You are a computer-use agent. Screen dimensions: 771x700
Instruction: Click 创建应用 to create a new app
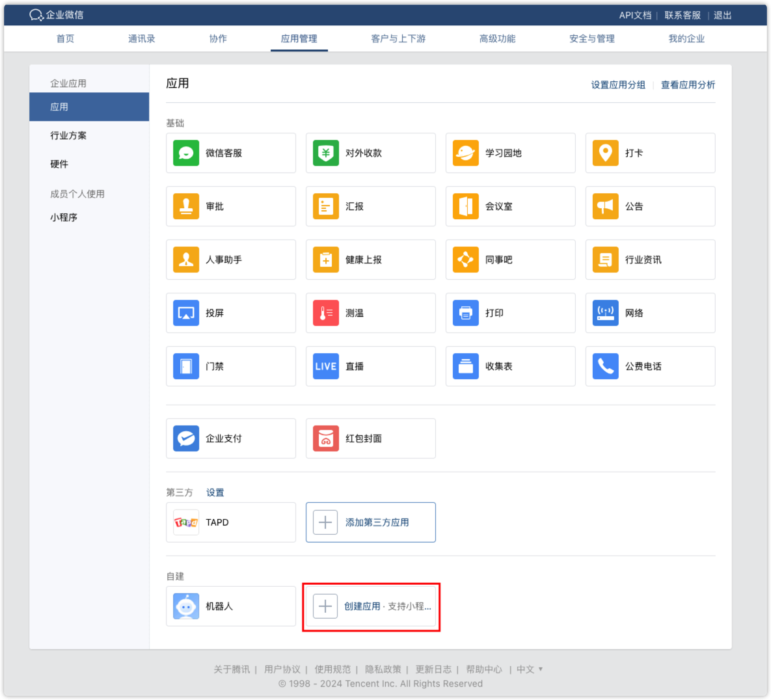pos(371,606)
